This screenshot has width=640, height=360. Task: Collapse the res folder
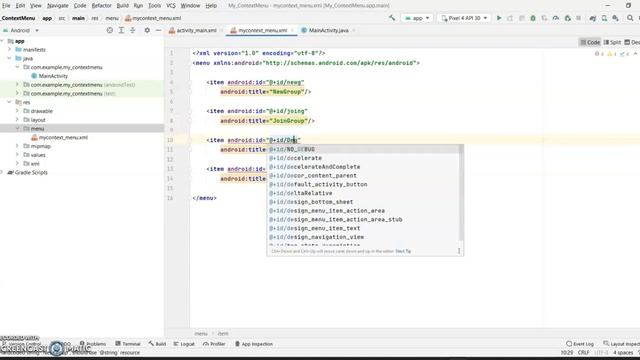[x=9, y=102]
